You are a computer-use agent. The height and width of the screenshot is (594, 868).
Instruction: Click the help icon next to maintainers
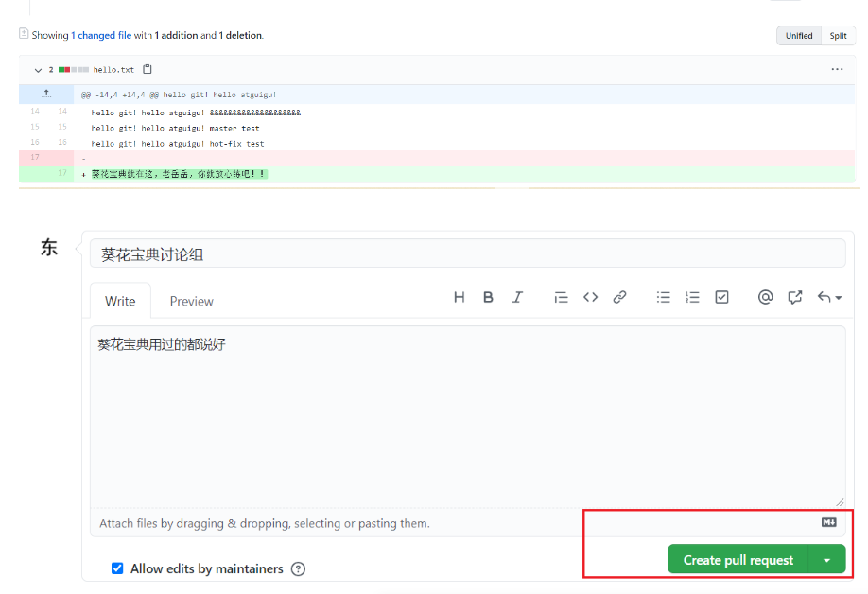tap(298, 568)
